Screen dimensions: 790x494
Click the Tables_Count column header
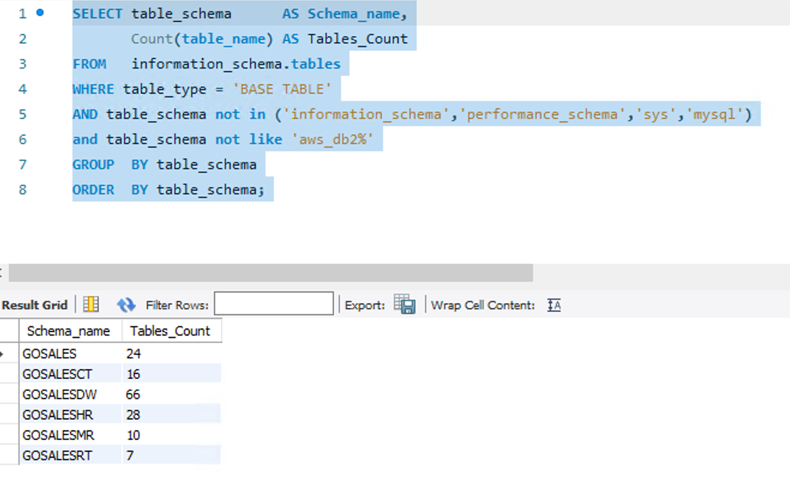170,331
